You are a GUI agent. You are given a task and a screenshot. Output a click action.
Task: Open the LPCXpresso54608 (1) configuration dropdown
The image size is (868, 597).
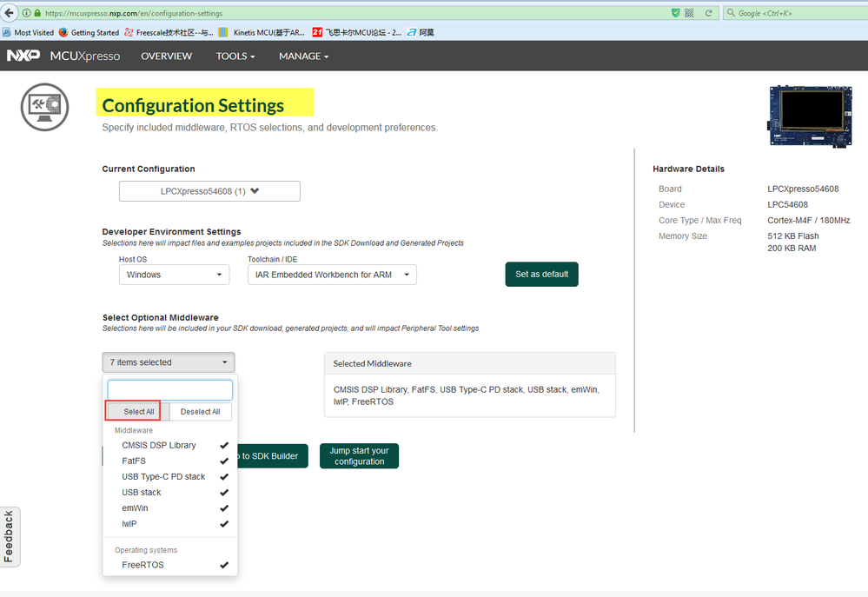point(209,191)
